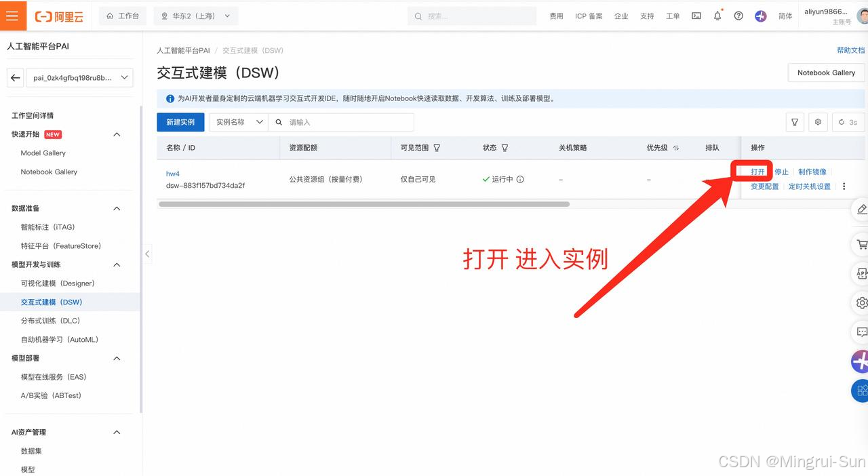This screenshot has height=476, width=868.
Task: Collapse the AI asset management section
Action: point(117,432)
